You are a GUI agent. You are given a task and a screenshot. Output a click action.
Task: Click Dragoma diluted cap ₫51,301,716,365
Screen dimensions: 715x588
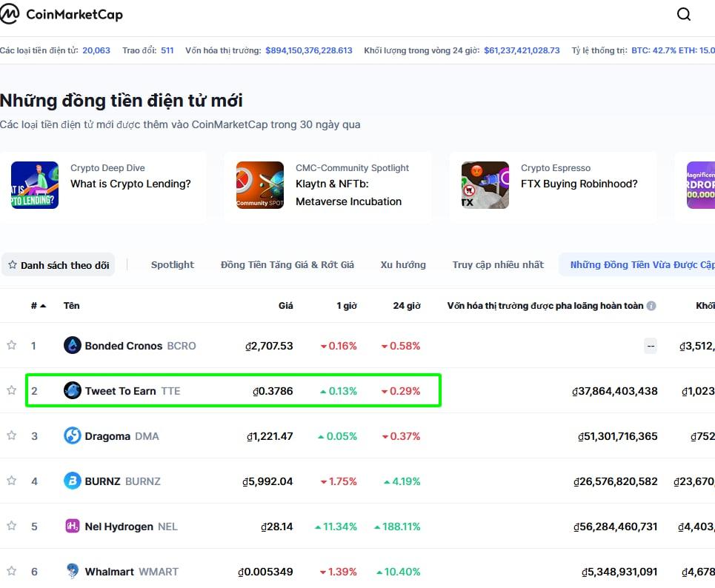coord(618,435)
